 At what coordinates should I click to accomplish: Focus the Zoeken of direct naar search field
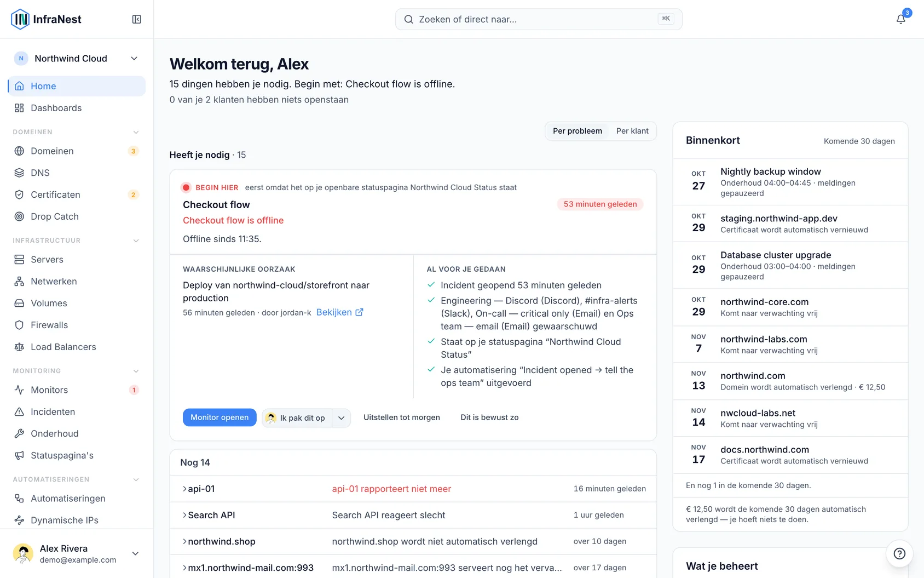539,19
